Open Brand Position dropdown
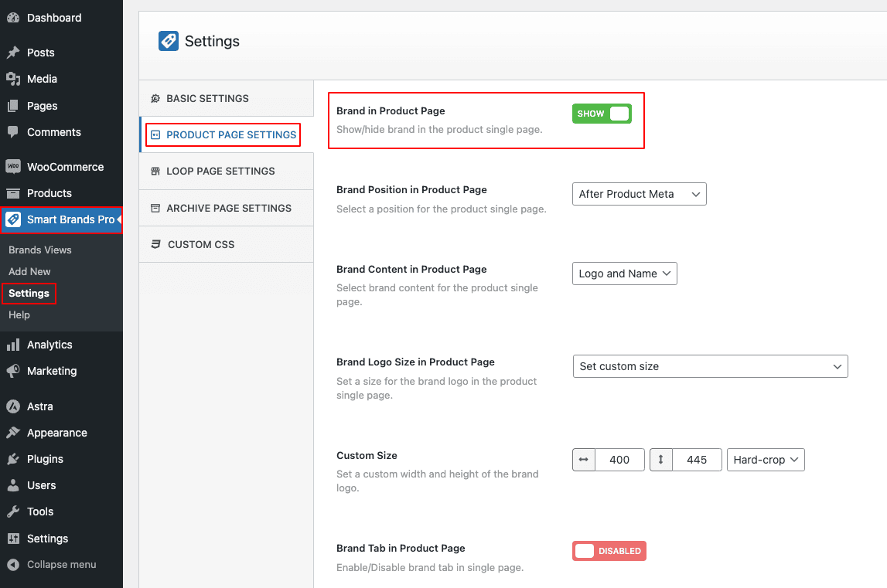887x588 pixels. (x=639, y=194)
